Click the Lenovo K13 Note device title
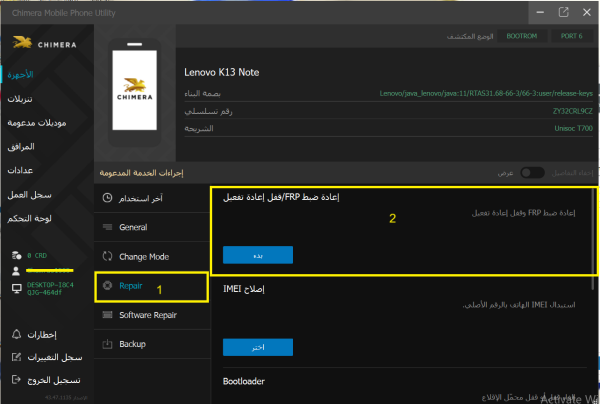The width and height of the screenshot is (600, 404). tap(222, 72)
